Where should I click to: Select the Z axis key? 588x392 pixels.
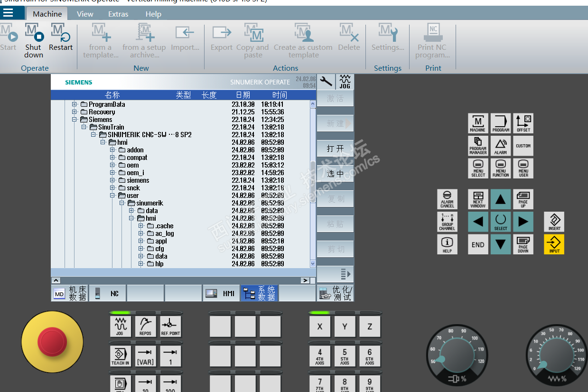click(x=370, y=327)
